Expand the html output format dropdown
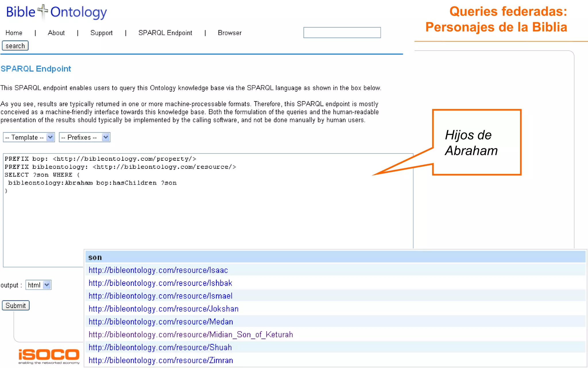Screen dimensions: 588x368 click(38, 285)
